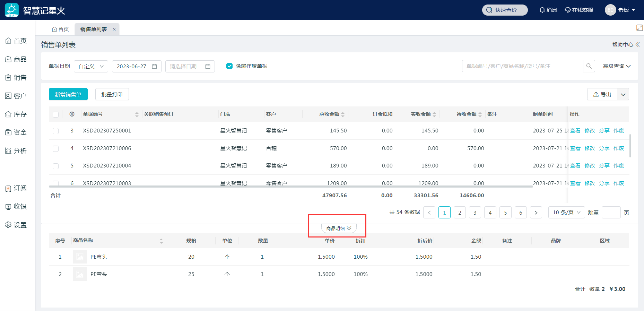
Task: Click the first PE弯头 product thumbnail
Action: click(80, 257)
